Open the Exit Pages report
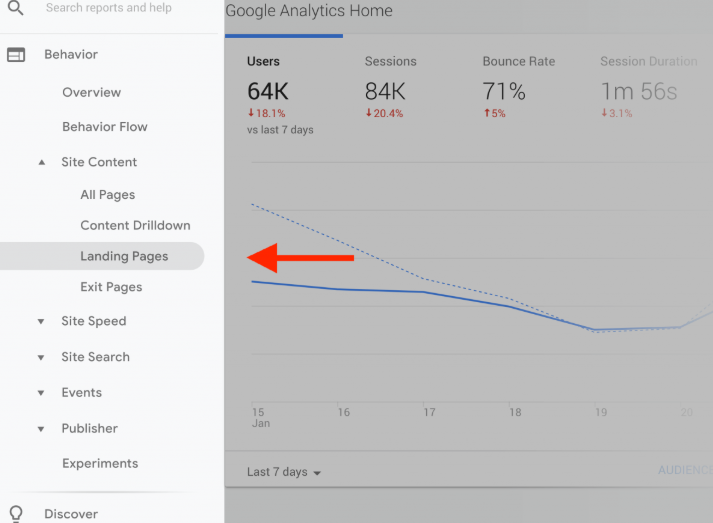 111,287
